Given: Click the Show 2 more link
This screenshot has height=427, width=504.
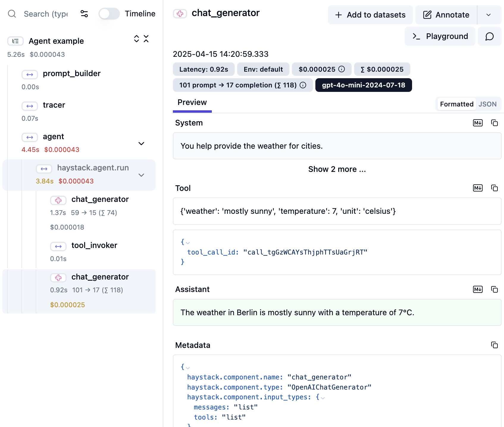Looking at the screenshot, I should pos(336,169).
